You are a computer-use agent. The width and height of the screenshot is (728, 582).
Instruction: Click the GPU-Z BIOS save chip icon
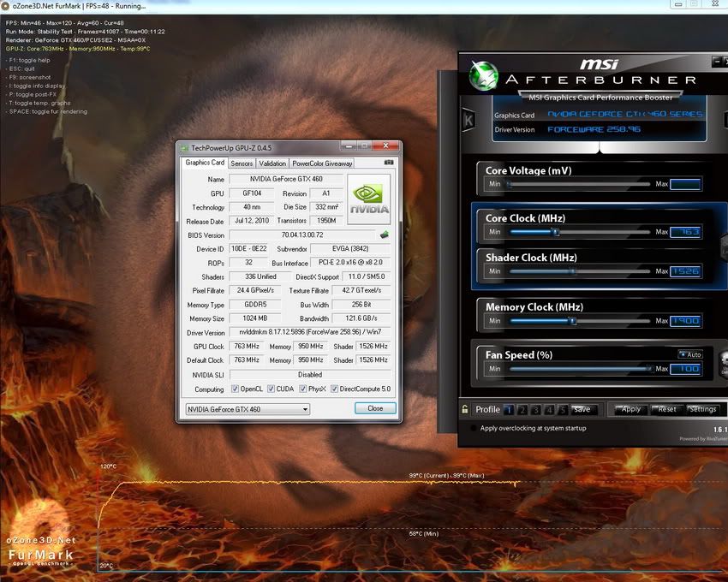385,235
